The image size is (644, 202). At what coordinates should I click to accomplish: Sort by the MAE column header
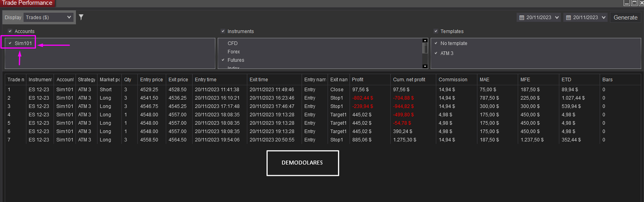(x=497, y=79)
